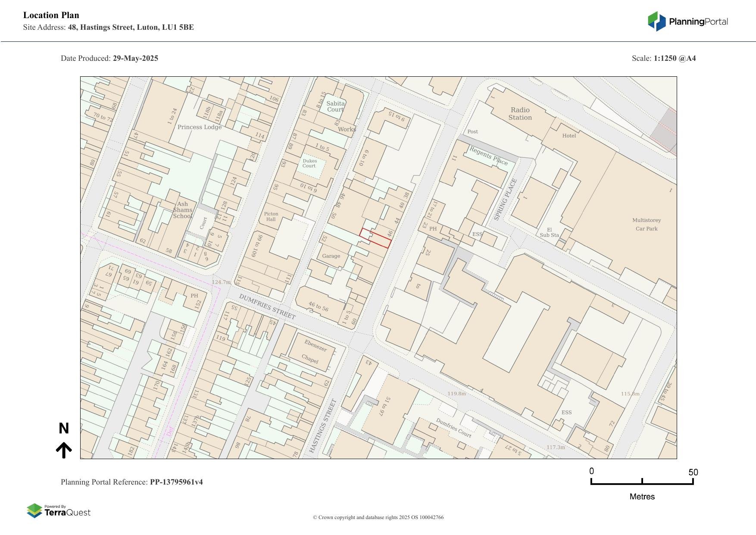The image size is (756, 535).
Task: Select the Radio Station label
Action: 520,114
